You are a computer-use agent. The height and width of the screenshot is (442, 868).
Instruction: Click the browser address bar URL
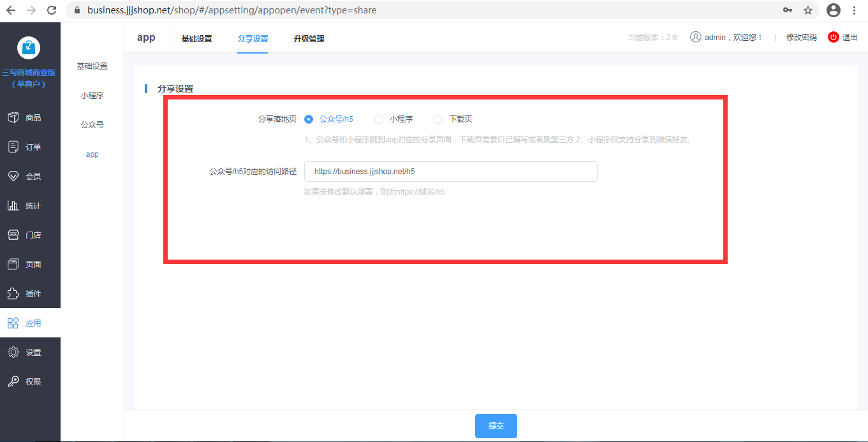click(232, 10)
